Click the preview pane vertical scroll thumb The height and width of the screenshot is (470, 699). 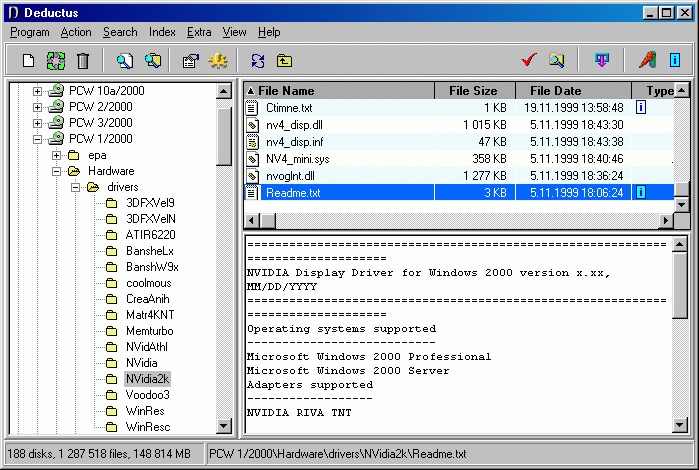[680, 285]
